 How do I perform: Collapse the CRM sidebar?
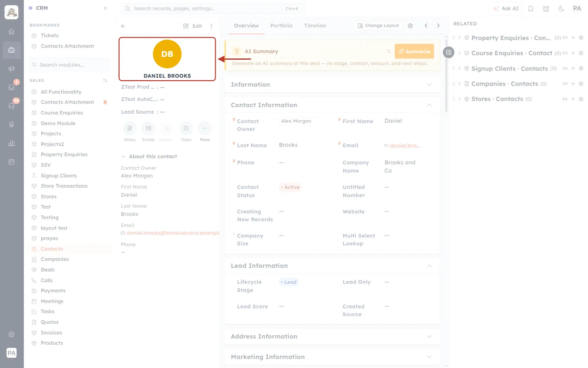pyautogui.click(x=105, y=8)
